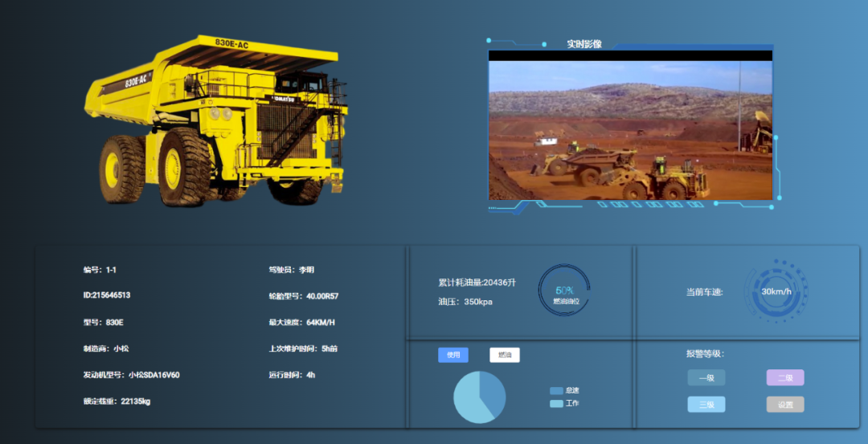Viewport: 868px width, 444px height.
Task: Click the 油压 350kpa reading
Action: 465,302
